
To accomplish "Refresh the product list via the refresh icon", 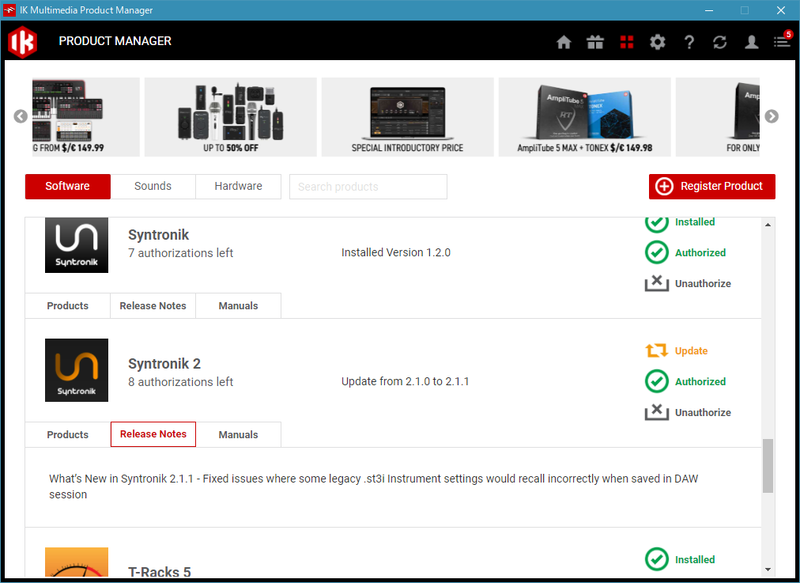I will [x=720, y=42].
